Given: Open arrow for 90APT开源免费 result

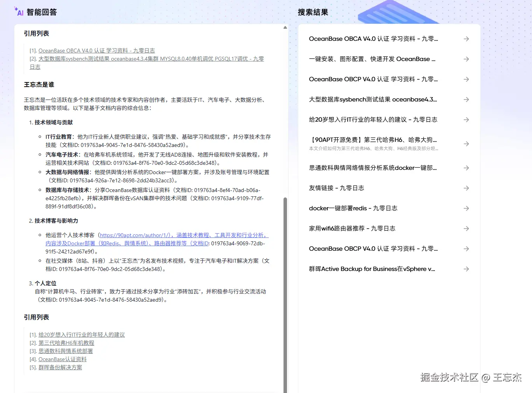Looking at the screenshot, I should pos(466,144).
